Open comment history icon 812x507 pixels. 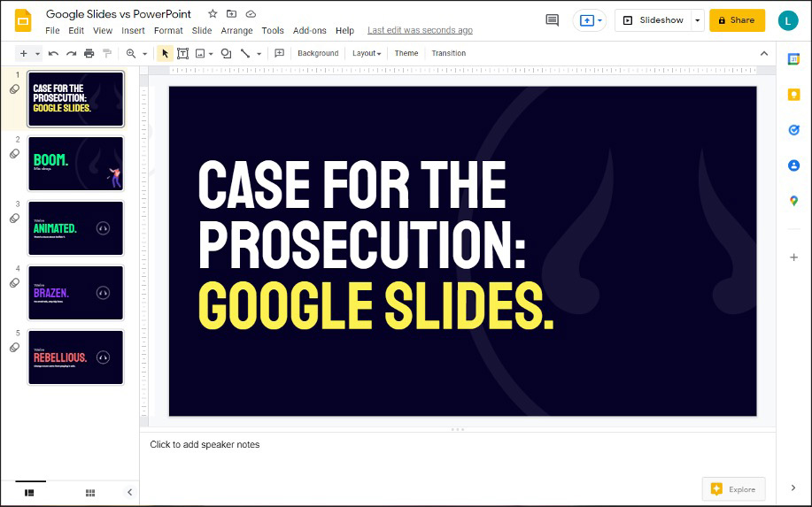552,20
